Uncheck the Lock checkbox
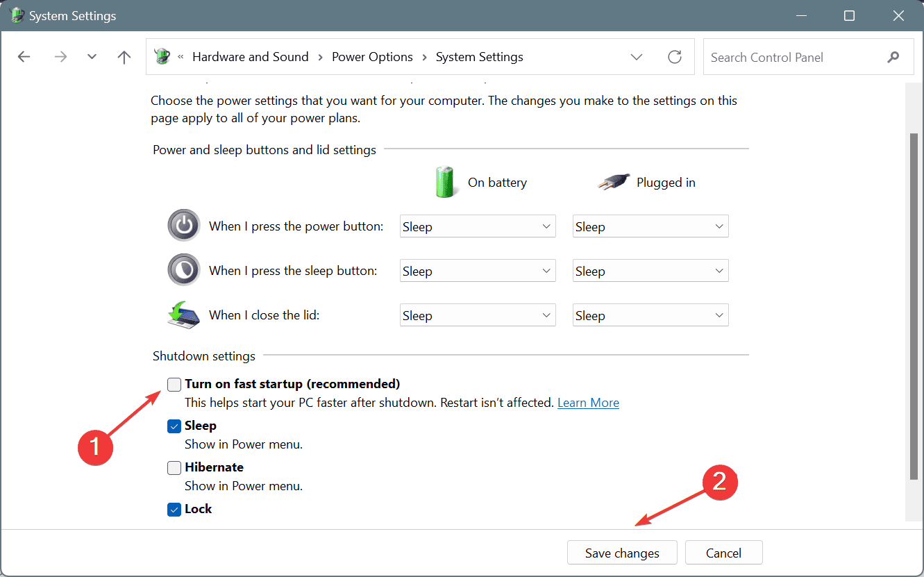 pos(174,509)
